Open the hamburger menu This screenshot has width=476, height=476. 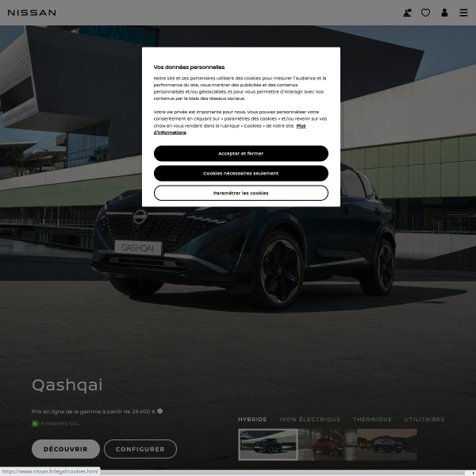click(x=463, y=13)
